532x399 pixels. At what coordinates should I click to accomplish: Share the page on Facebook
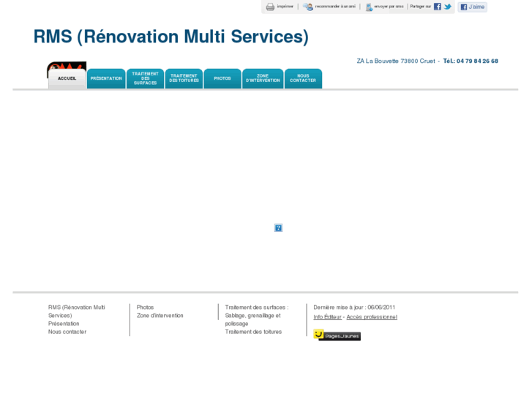[438, 7]
